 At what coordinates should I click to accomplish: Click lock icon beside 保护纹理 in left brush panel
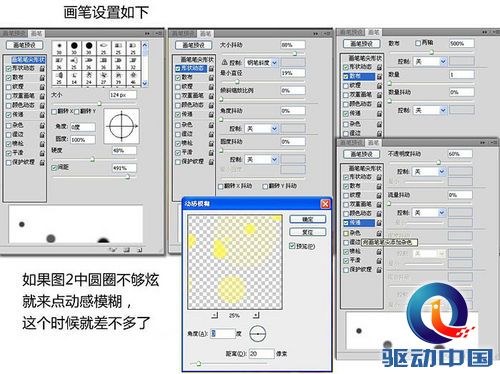(42, 163)
